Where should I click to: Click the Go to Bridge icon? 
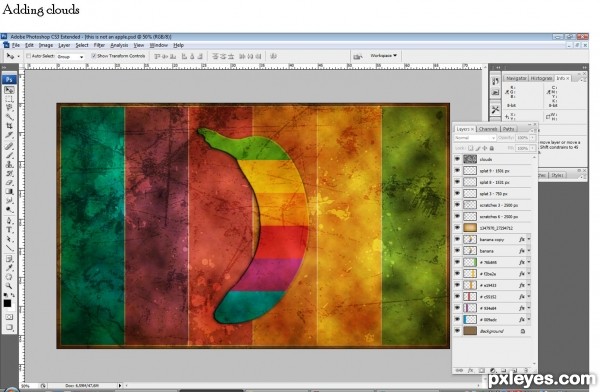[x=358, y=56]
